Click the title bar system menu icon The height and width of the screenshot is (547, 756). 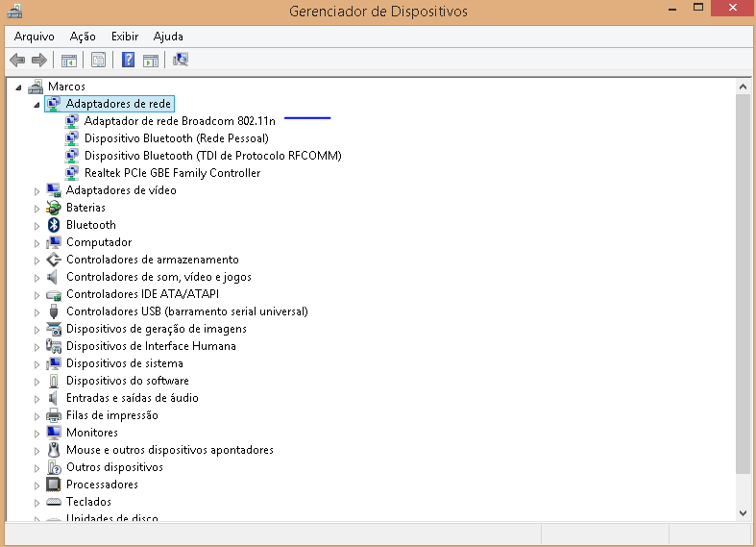[x=14, y=11]
